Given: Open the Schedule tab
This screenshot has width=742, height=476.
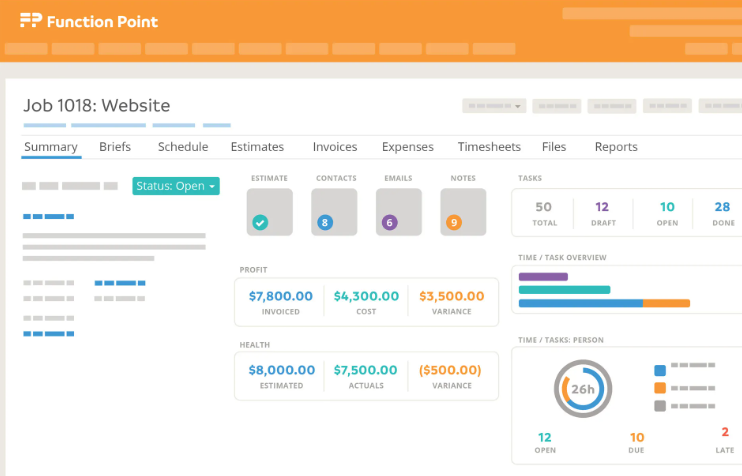Looking at the screenshot, I should (183, 147).
